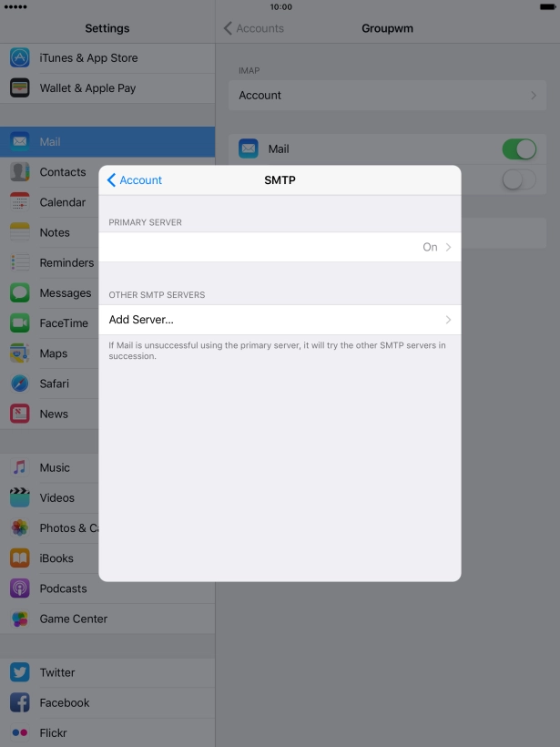Expand the Add Server chevron
This screenshot has width=560, height=747.
click(x=447, y=320)
